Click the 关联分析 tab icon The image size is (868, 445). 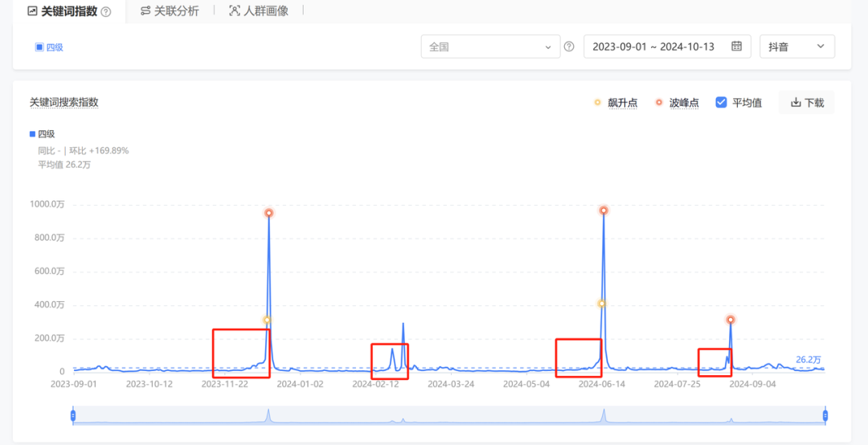click(x=145, y=11)
